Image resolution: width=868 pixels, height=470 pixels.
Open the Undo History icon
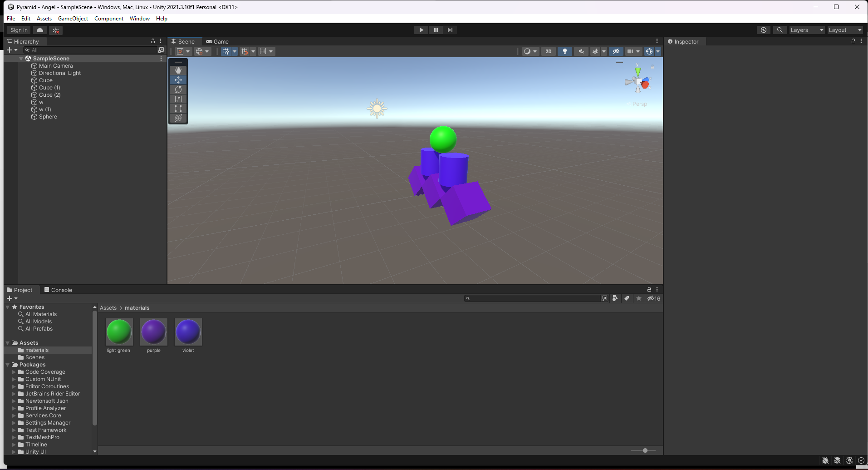pos(764,30)
